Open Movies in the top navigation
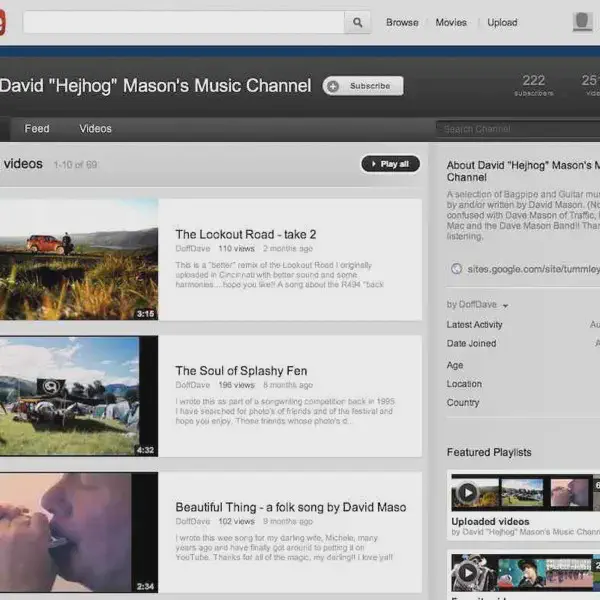The width and height of the screenshot is (600, 600). (451, 22)
